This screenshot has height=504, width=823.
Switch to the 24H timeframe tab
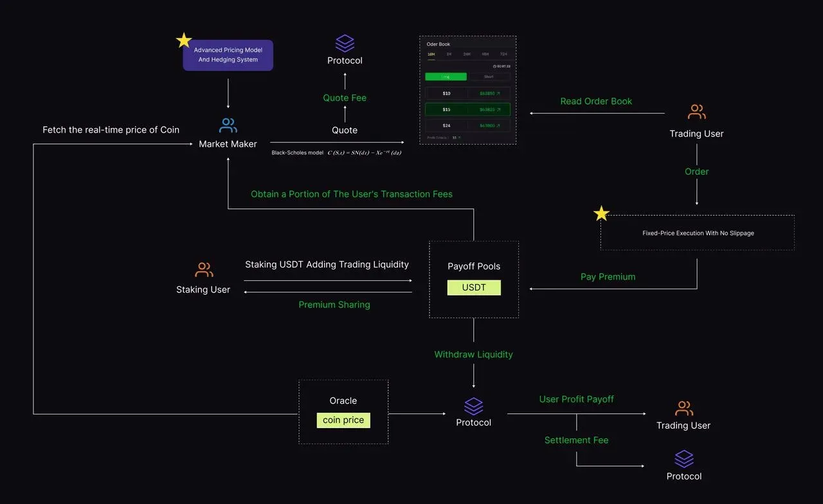(x=467, y=55)
